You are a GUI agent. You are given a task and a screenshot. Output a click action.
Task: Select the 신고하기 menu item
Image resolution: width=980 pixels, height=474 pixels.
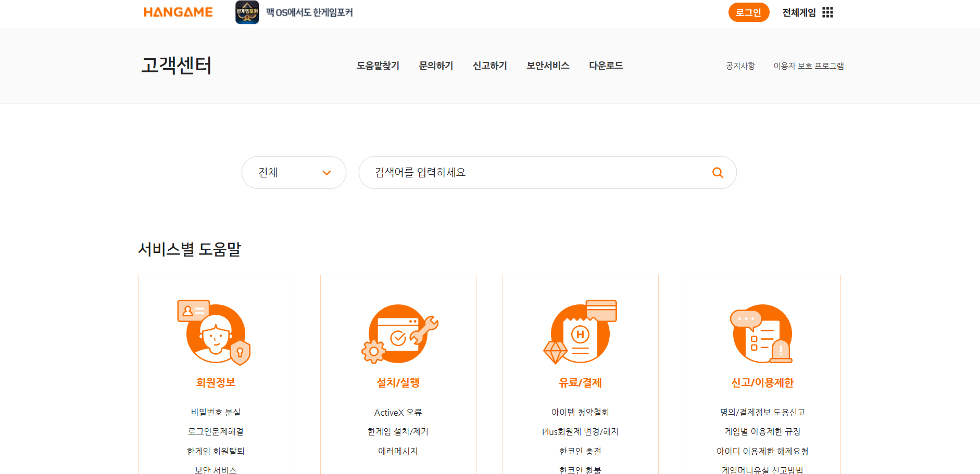489,66
